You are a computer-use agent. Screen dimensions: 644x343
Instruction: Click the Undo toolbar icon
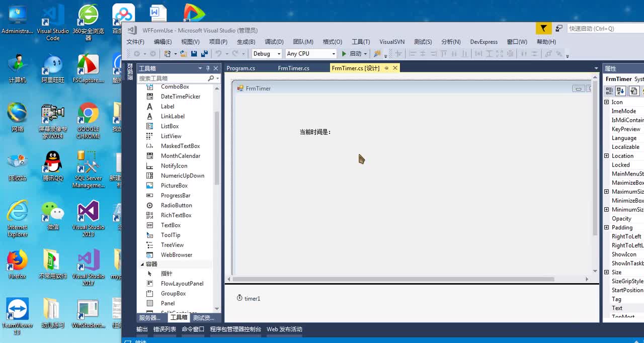pos(218,54)
